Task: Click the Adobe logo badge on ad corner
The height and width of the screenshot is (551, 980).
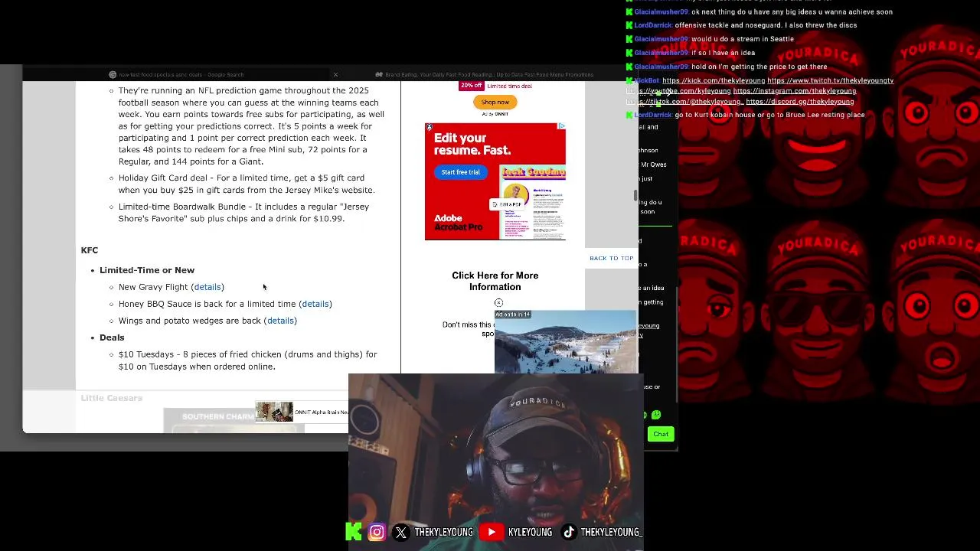Action: click(x=429, y=127)
